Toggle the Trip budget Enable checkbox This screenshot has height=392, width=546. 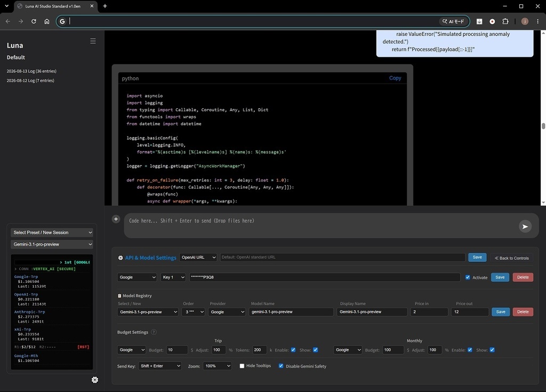(293, 350)
